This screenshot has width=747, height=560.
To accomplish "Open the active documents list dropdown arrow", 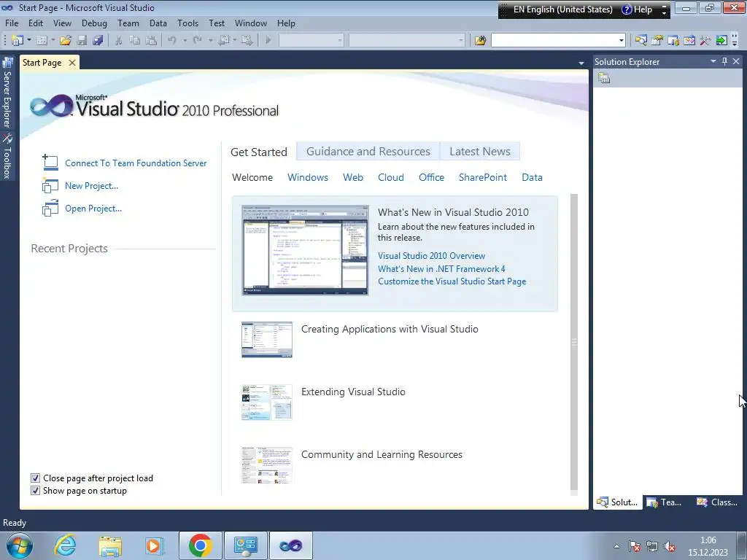I will 581,63.
